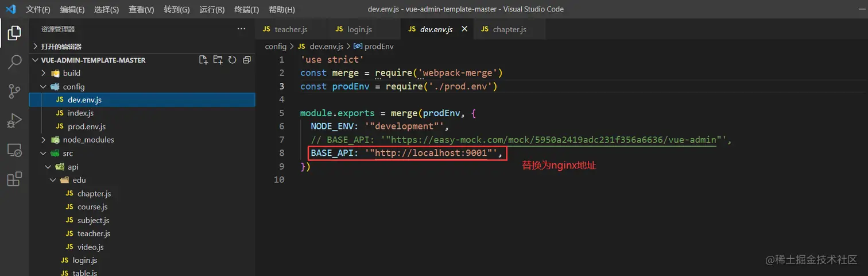Open teacher.js in the file tree

[94, 233]
